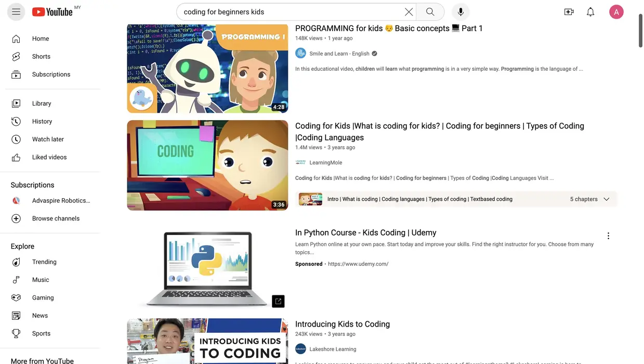The width and height of the screenshot is (644, 364).
Task: Click the Home sidebar icon
Action: [16, 38]
